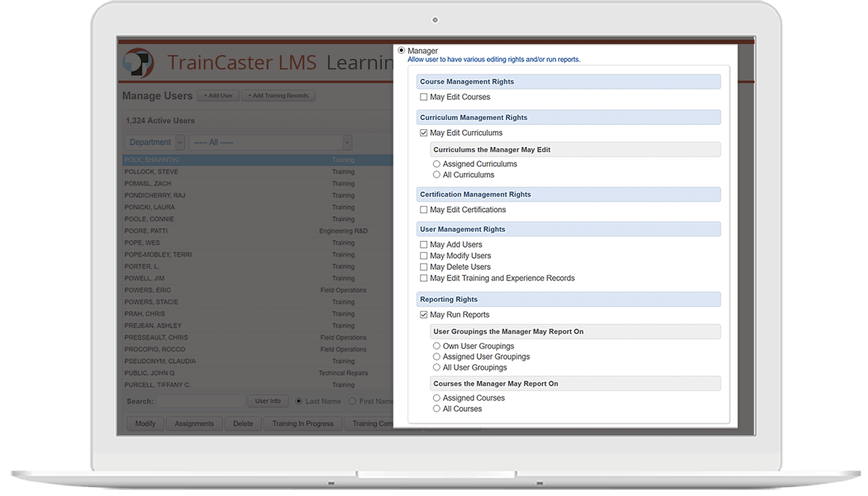This screenshot has width=868, height=496.
Task: Select user POOLE, CONNIE
Action: (x=258, y=219)
